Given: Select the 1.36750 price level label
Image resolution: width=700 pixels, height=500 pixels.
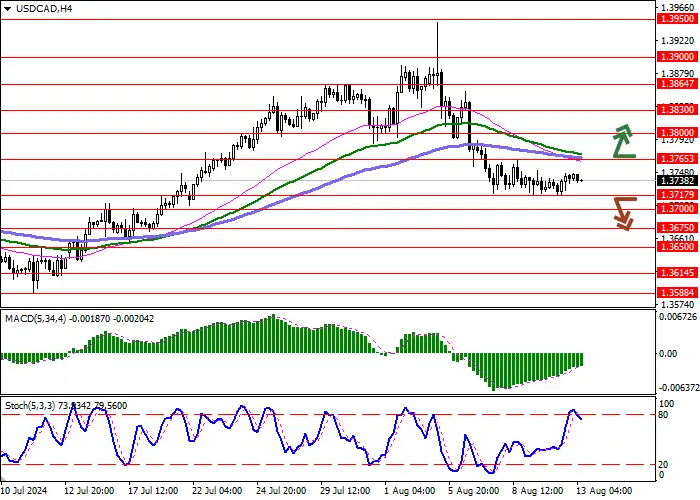Looking at the screenshot, I should 677,228.
